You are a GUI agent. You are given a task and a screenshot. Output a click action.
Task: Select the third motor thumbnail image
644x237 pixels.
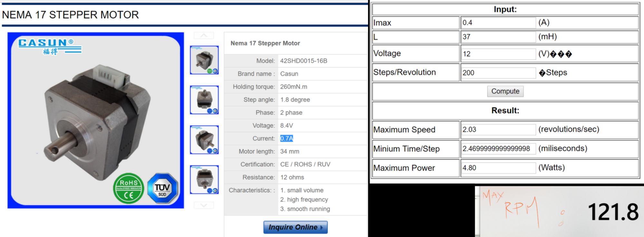coord(204,140)
